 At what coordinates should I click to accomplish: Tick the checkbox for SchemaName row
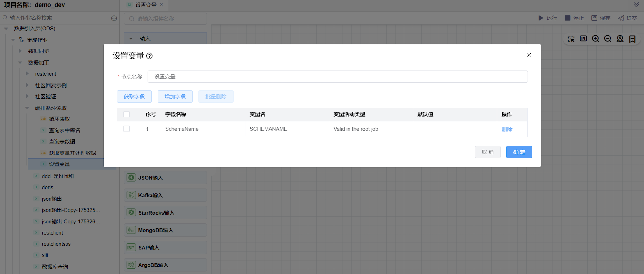click(127, 129)
